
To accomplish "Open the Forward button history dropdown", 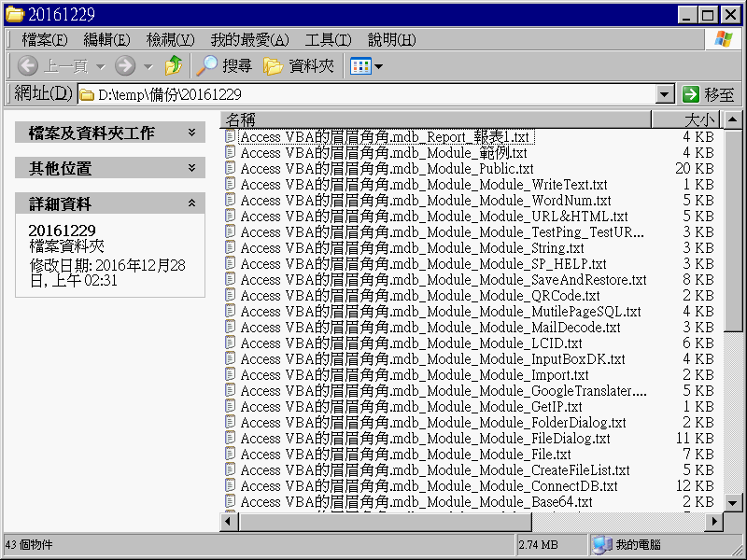I will 148,66.
